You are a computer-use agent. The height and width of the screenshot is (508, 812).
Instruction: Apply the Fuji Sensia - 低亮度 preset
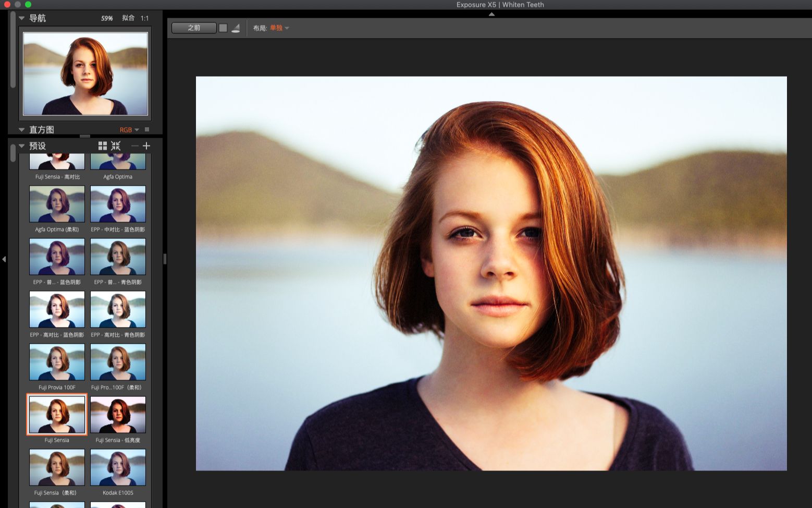(118, 415)
